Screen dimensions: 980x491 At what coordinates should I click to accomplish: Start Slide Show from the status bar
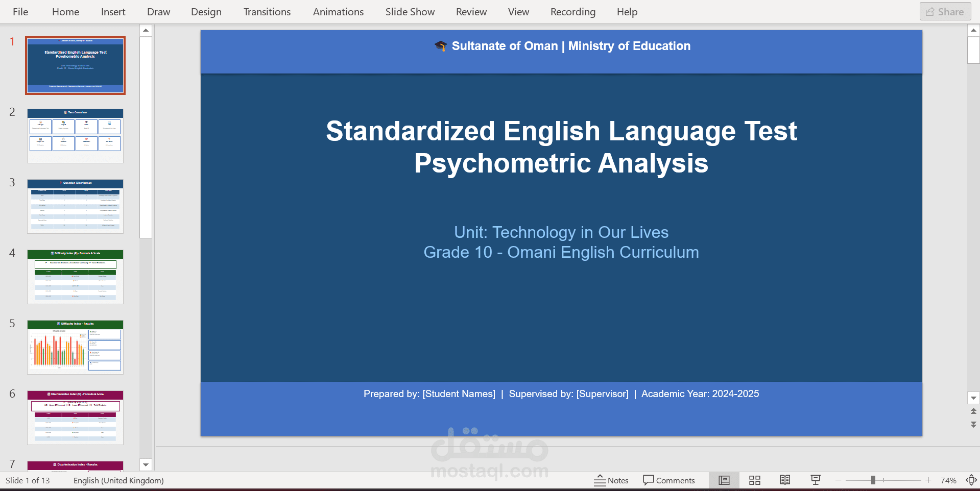pos(816,480)
